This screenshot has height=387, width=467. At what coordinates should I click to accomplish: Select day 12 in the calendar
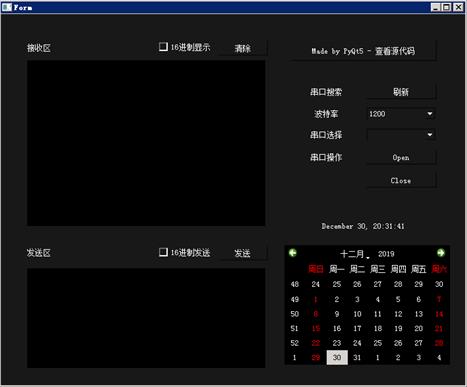(x=398, y=314)
